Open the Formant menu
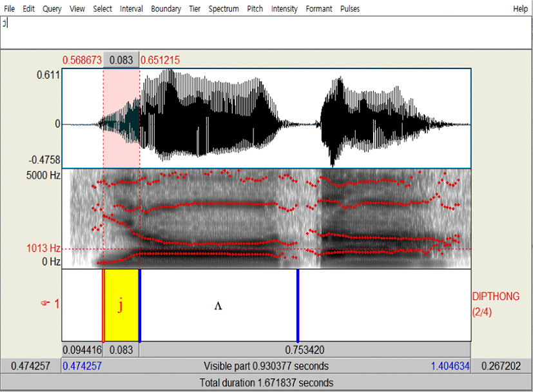533x392 pixels. click(319, 8)
